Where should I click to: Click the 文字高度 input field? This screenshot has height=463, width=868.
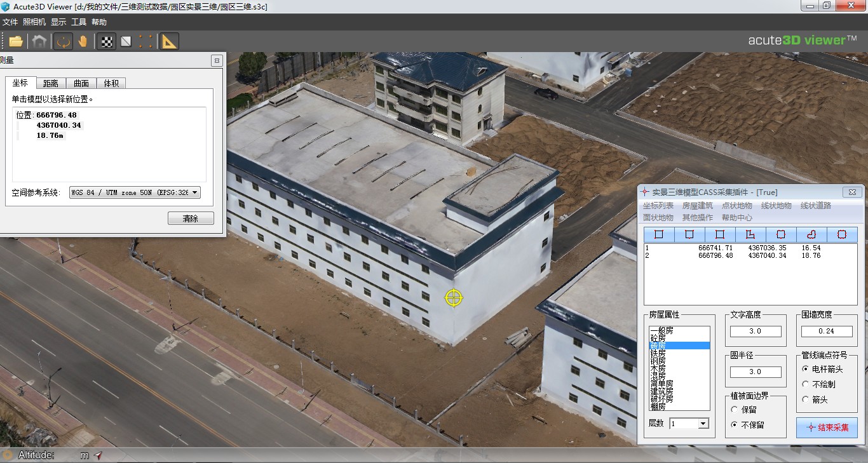(756, 332)
